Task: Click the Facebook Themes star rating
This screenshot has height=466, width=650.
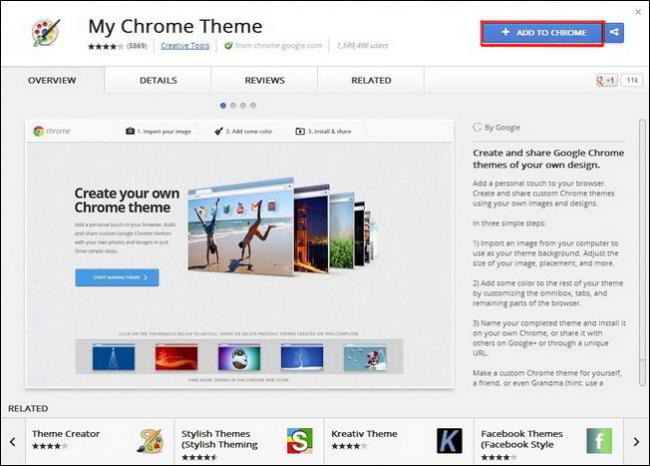Action: pyautogui.click(x=499, y=457)
